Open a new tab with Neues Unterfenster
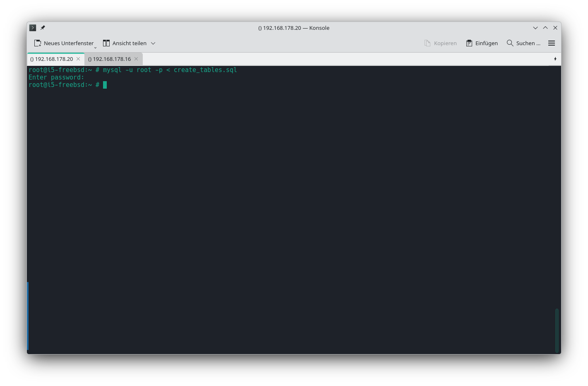 (x=64, y=43)
